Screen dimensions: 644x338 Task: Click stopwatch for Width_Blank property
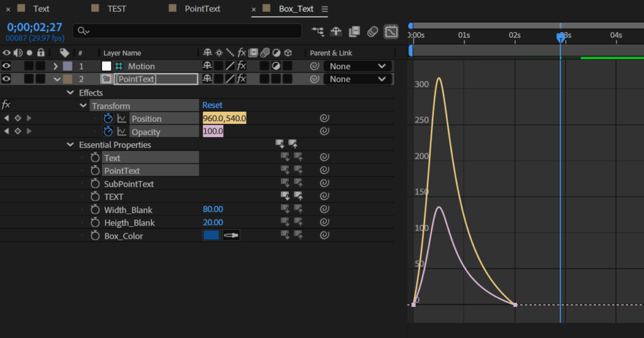tap(95, 210)
